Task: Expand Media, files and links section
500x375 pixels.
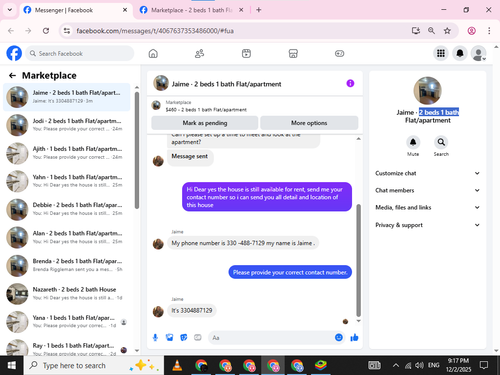Action: point(428,207)
